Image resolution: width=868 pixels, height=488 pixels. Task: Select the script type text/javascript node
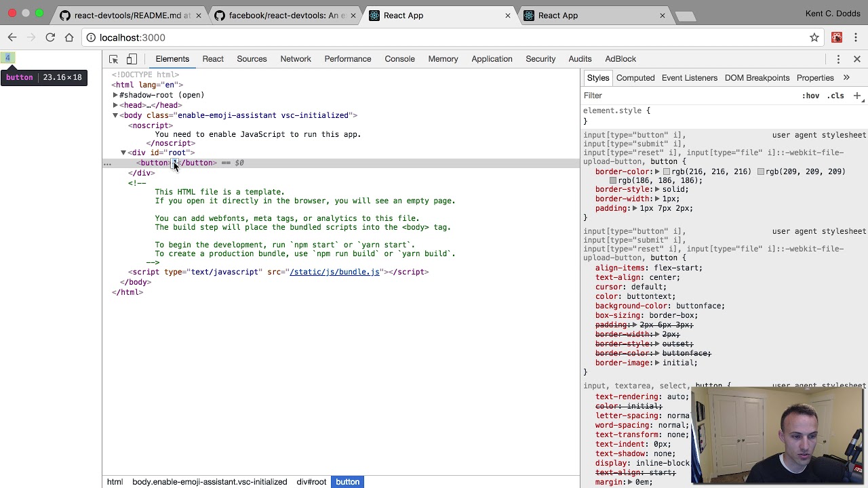(x=278, y=272)
